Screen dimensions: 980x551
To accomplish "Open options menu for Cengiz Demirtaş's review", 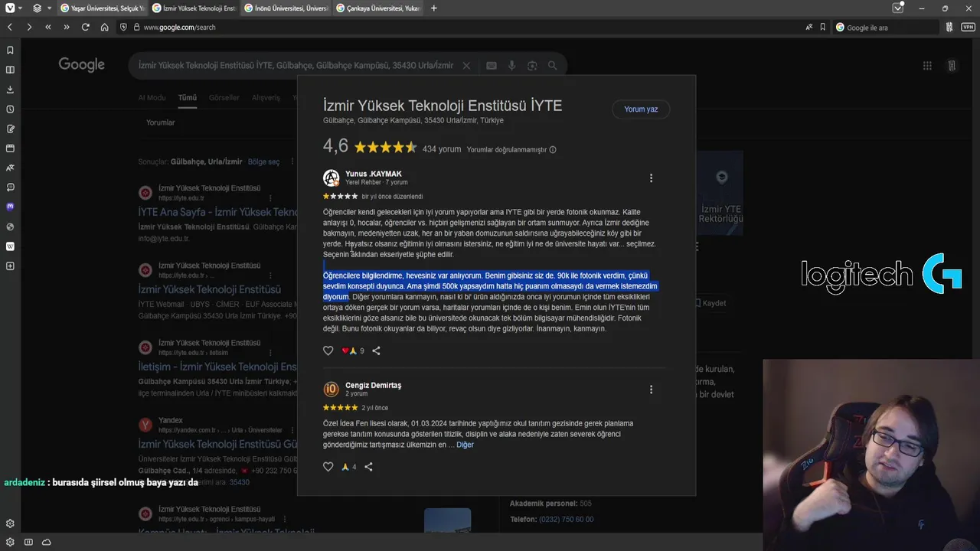I will coord(652,390).
